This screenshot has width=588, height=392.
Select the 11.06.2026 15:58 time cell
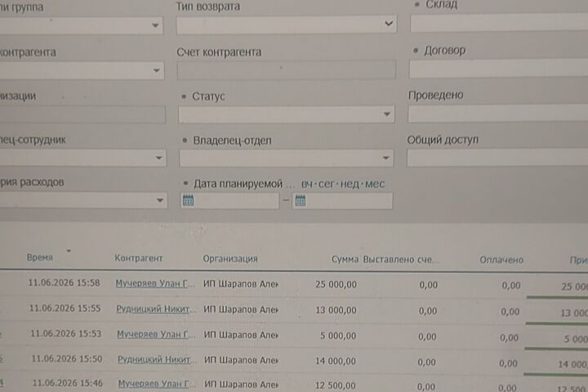coord(65,283)
